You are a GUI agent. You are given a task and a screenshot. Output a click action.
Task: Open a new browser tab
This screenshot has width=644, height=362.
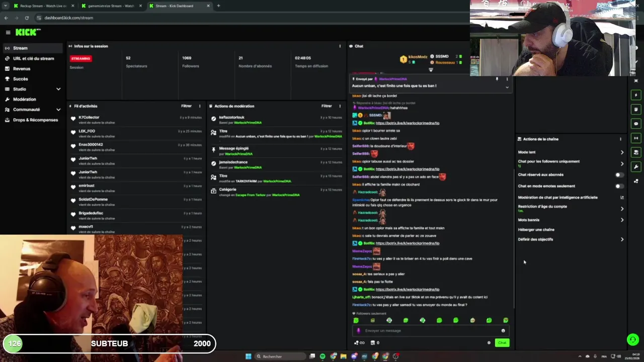tap(218, 6)
